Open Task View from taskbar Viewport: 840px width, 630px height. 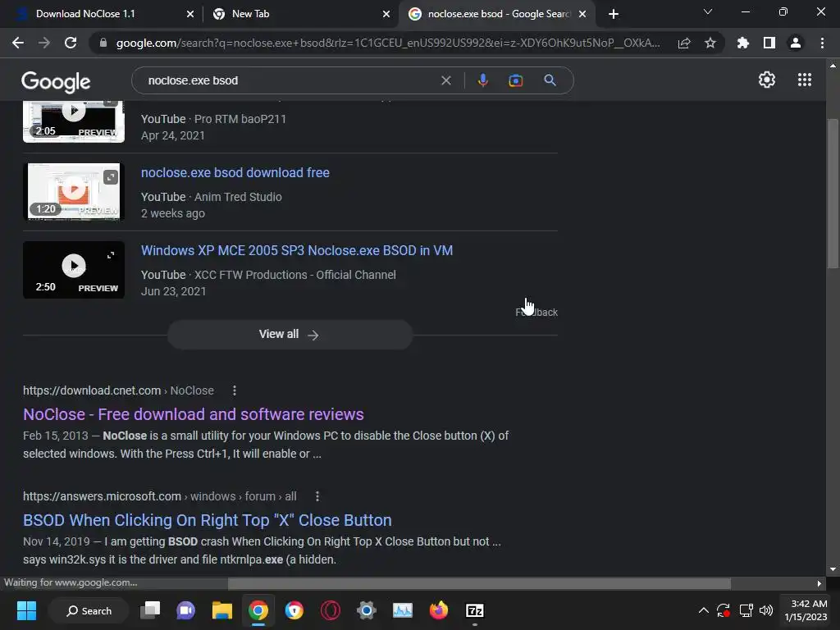(150, 610)
